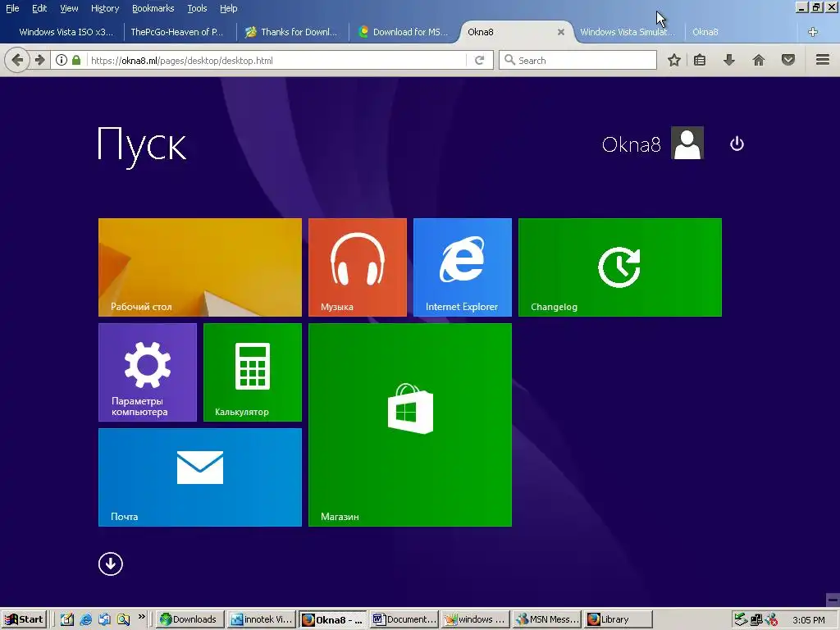840x630 pixels.
Task: Open the Edit menu
Action: pyautogui.click(x=39, y=8)
